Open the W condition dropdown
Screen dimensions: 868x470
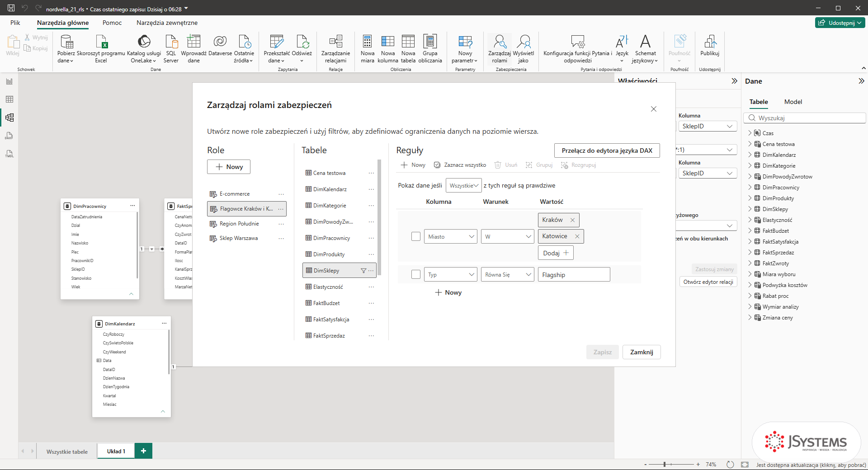tap(508, 236)
